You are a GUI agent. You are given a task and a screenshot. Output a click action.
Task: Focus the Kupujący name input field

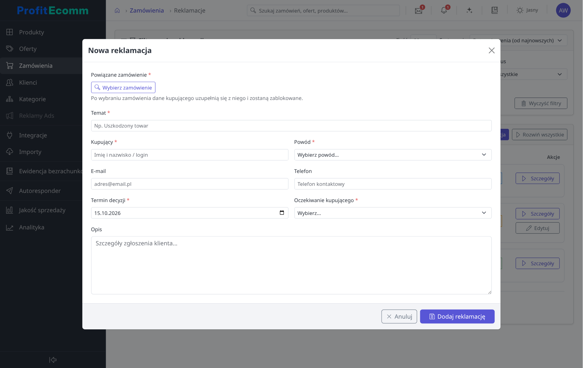pyautogui.click(x=190, y=155)
